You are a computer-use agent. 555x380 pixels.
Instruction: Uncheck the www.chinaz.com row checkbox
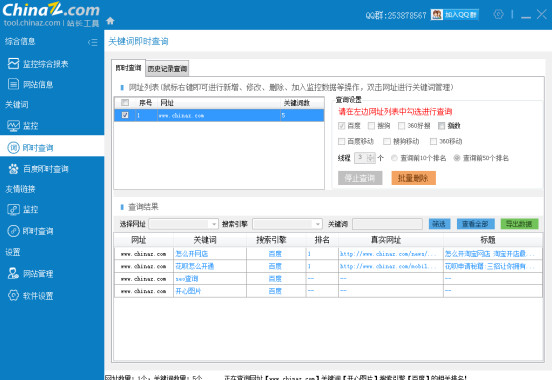click(x=125, y=115)
